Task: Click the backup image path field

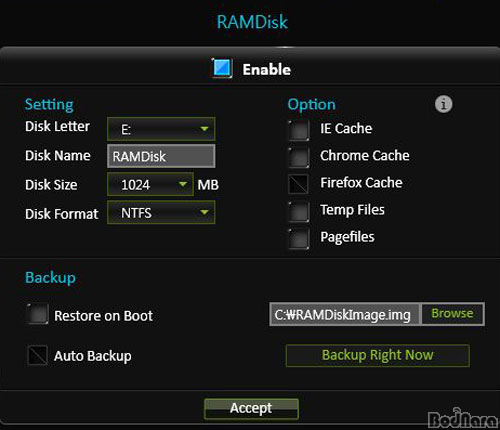Action: coord(345,314)
